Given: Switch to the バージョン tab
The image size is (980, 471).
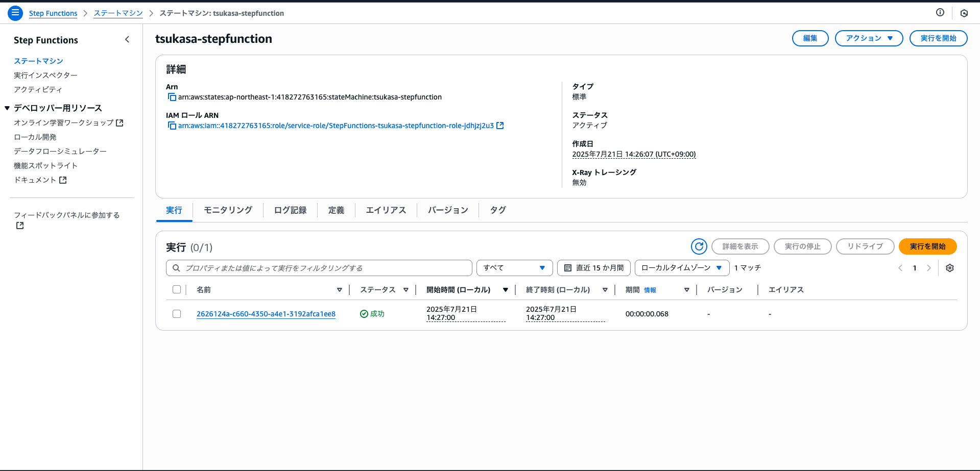Looking at the screenshot, I should click(x=448, y=210).
